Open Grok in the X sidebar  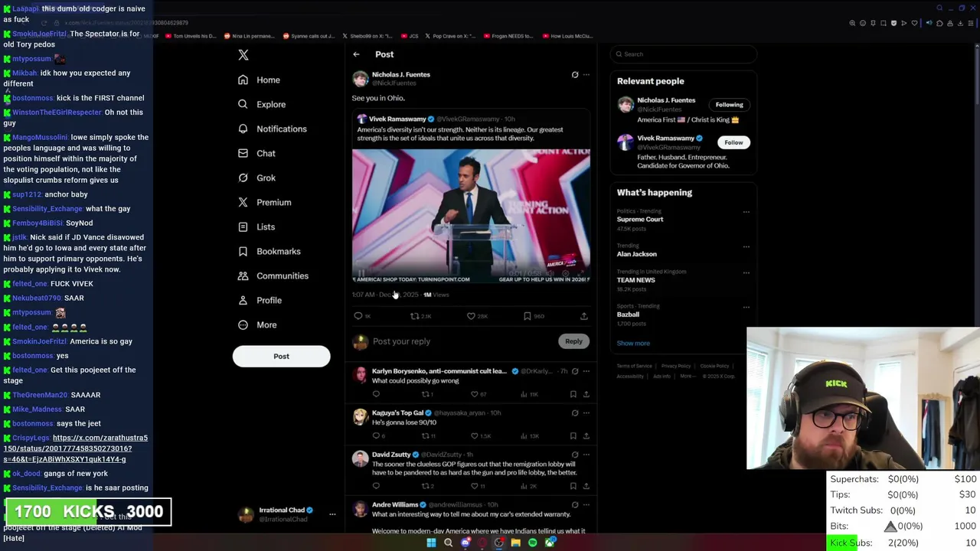(256, 178)
